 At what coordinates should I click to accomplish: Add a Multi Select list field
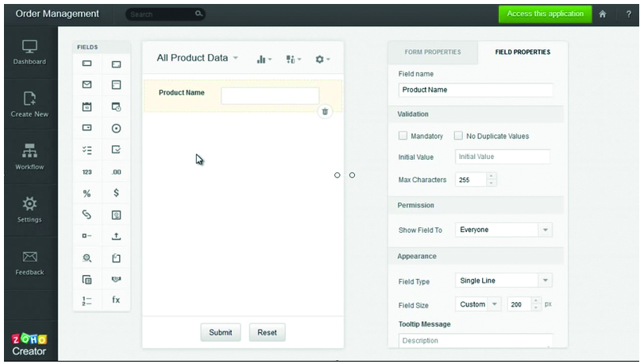[x=87, y=150]
